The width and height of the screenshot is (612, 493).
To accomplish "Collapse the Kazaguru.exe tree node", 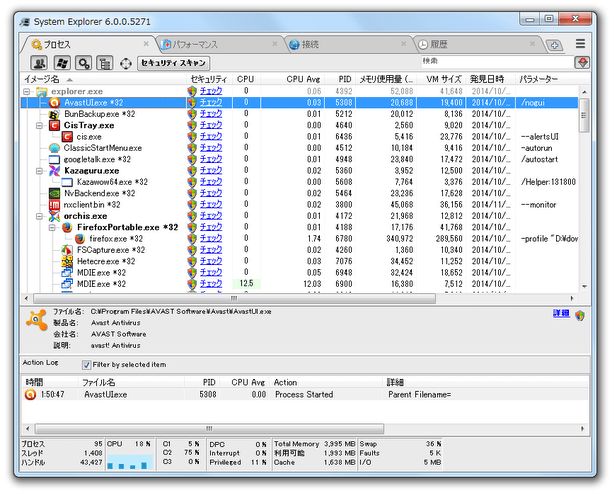I will 39,171.
